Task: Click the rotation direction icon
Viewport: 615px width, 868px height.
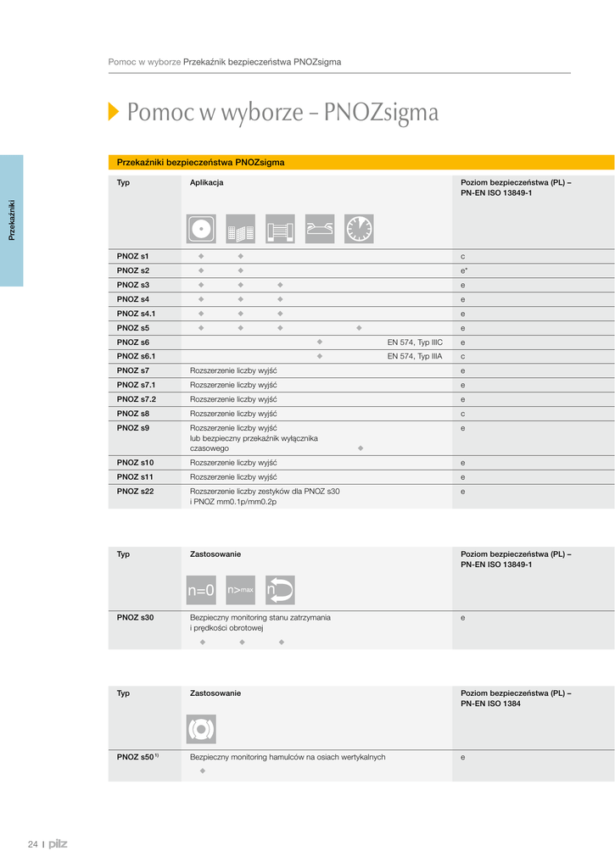Action: [x=280, y=589]
